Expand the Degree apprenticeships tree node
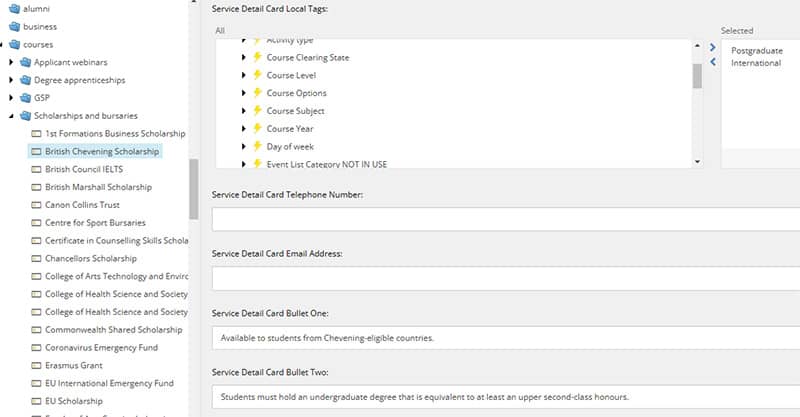 [x=11, y=80]
